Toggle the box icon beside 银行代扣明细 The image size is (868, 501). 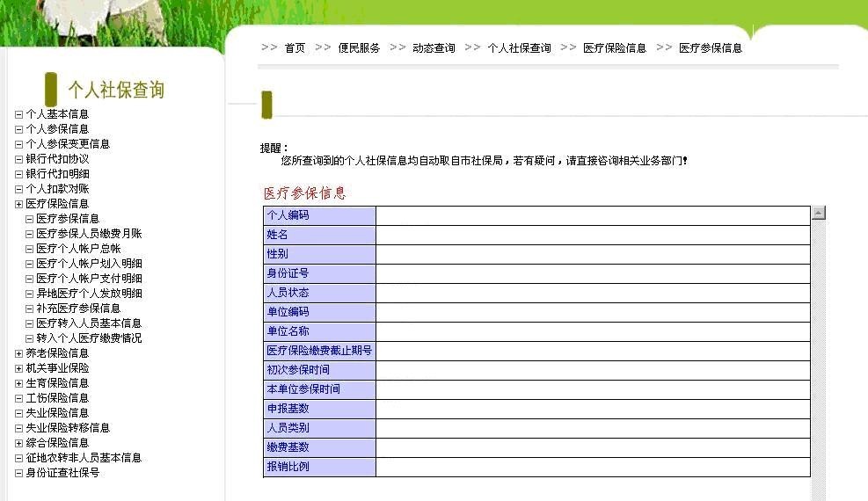tap(18, 174)
